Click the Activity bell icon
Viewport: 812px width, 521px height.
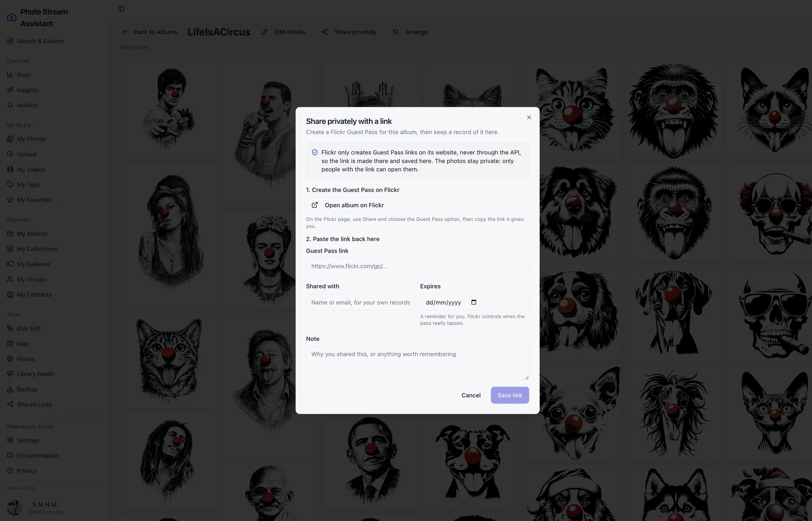pyautogui.click(x=10, y=105)
